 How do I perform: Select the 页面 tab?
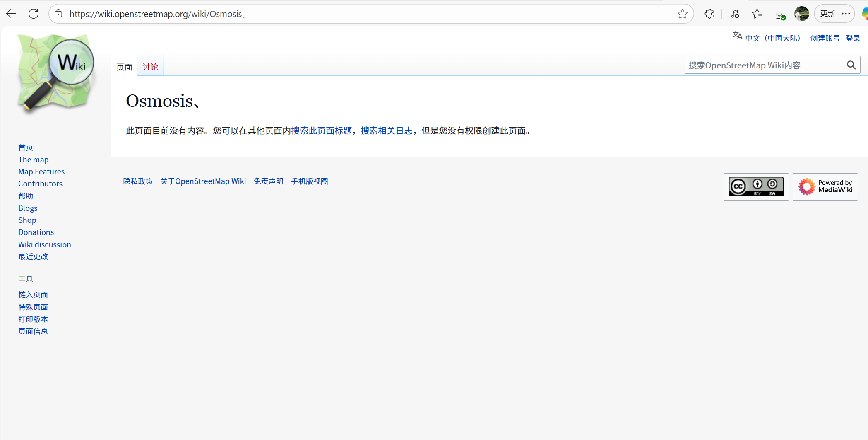[124, 67]
